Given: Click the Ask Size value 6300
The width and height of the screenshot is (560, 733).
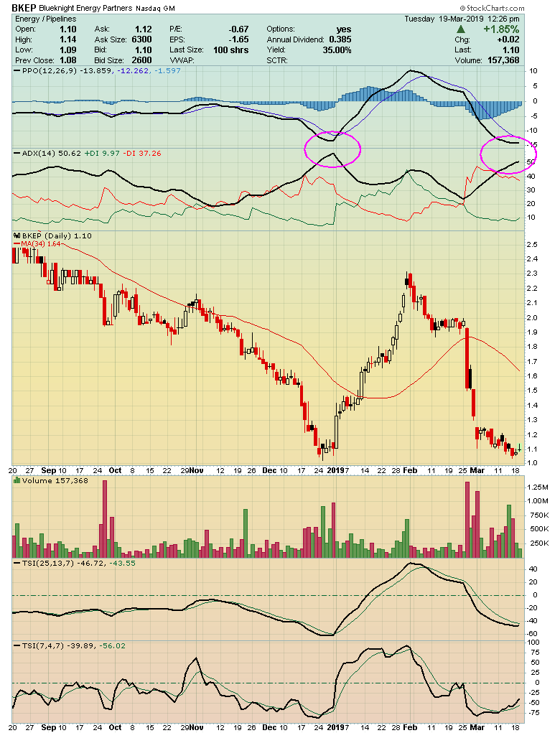Looking at the screenshot, I should [141, 39].
